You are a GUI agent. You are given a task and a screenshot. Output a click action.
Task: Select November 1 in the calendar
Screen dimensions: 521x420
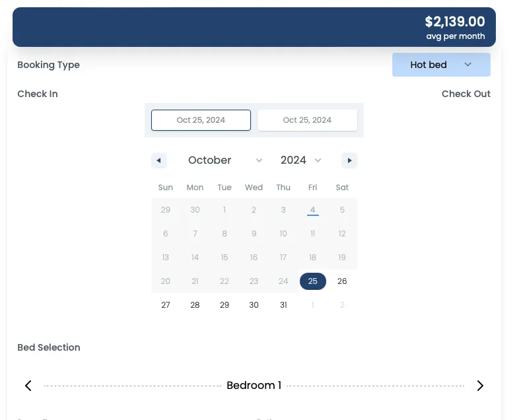coord(313,305)
